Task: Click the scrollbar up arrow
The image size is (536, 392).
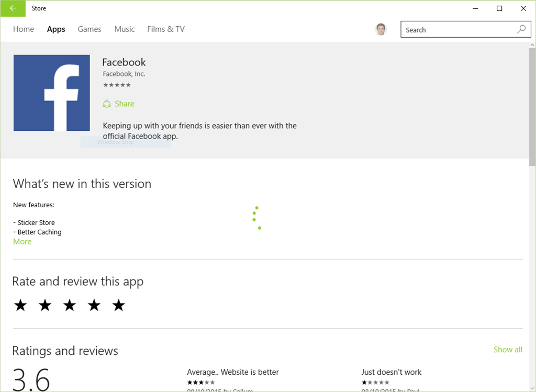Action: tap(532, 45)
